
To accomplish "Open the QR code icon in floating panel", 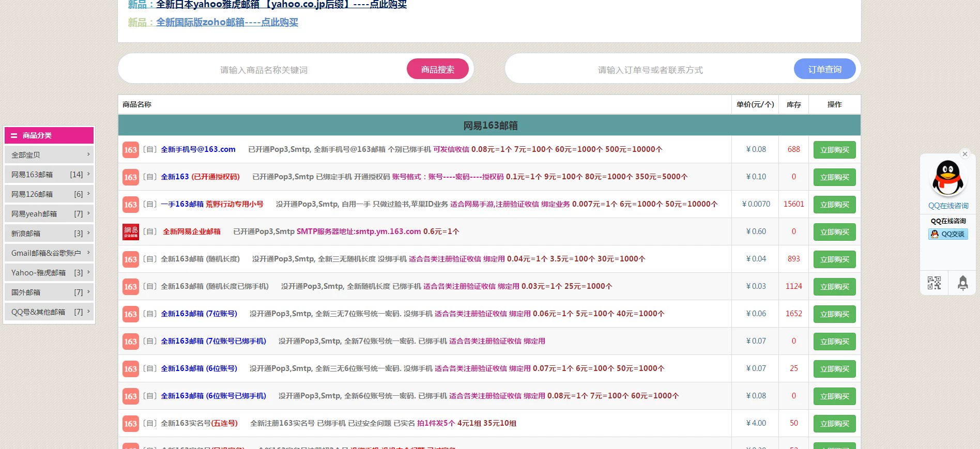I will point(934,283).
